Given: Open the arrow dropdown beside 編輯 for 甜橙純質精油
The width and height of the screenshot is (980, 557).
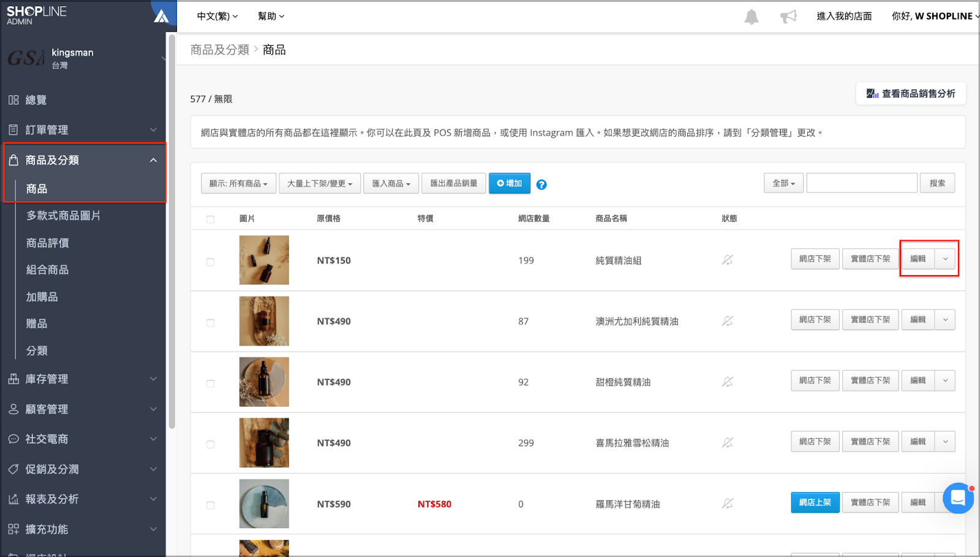Looking at the screenshot, I should (945, 380).
